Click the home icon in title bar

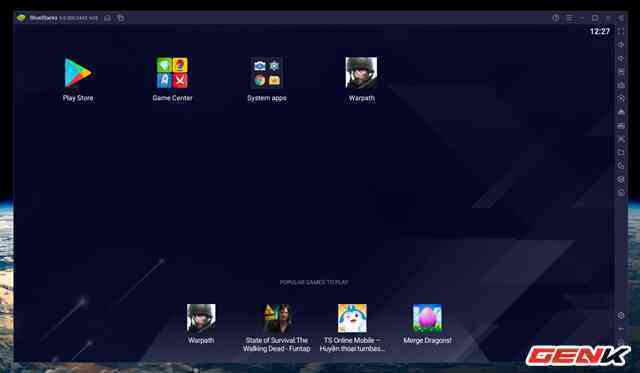(107, 18)
